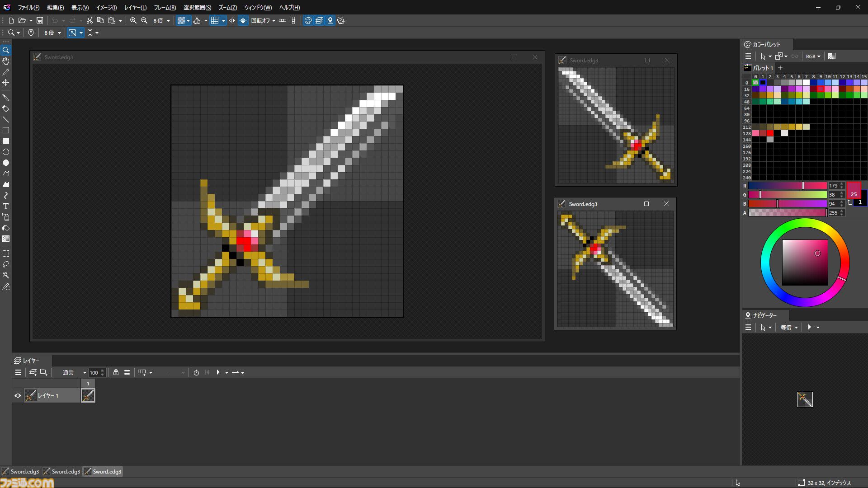Toggle the grid display button
The image size is (868, 488).
pos(215,20)
